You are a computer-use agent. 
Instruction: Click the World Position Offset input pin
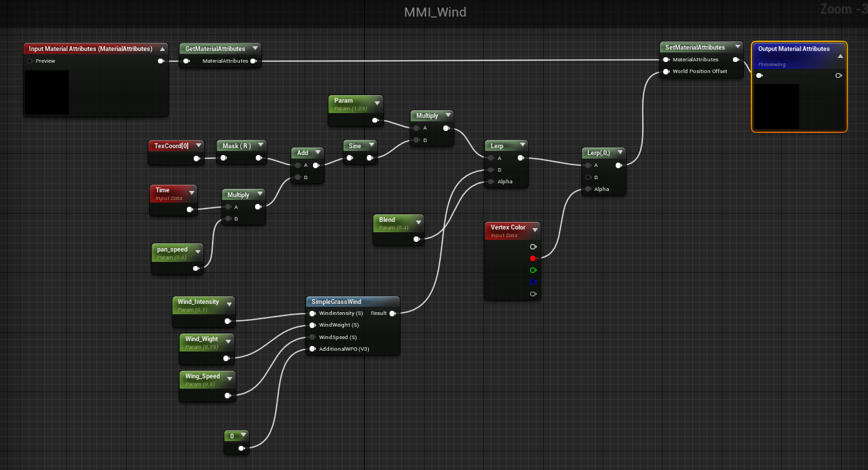pyautogui.click(x=666, y=71)
